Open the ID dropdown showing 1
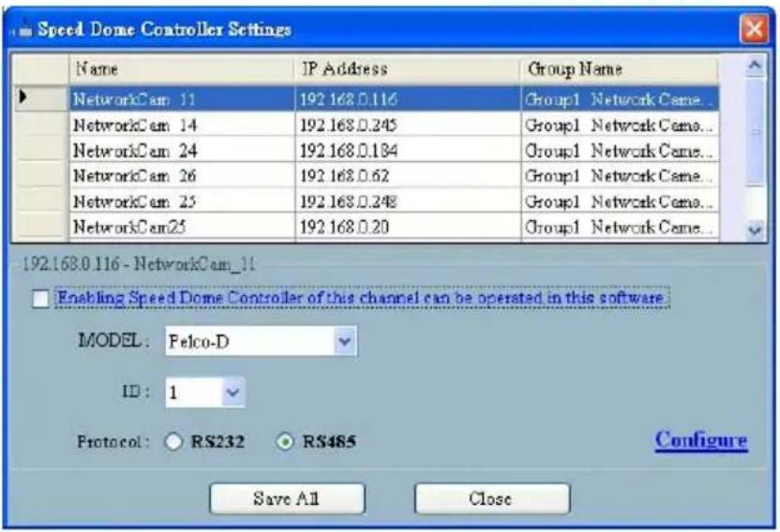 205,392
